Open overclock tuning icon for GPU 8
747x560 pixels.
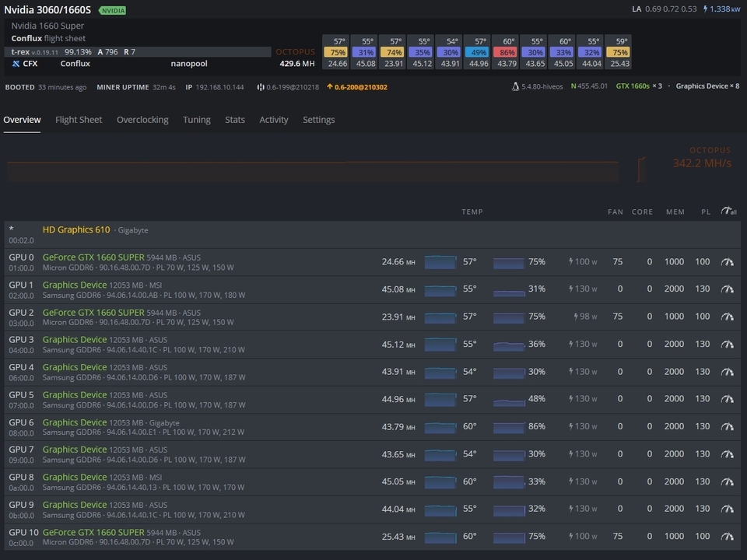point(727,481)
